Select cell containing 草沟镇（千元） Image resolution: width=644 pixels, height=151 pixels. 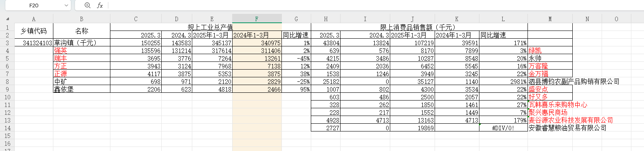[x=81, y=43]
